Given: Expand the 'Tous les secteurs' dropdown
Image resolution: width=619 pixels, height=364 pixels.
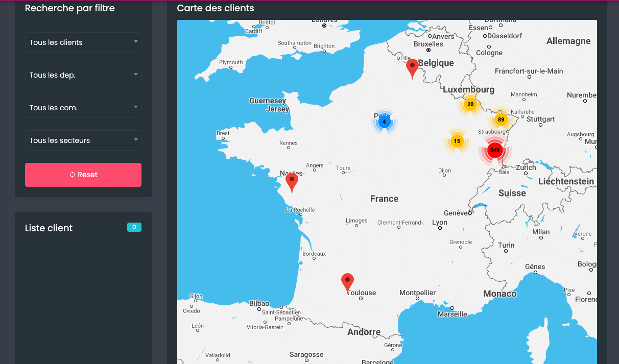Looking at the screenshot, I should [83, 140].
